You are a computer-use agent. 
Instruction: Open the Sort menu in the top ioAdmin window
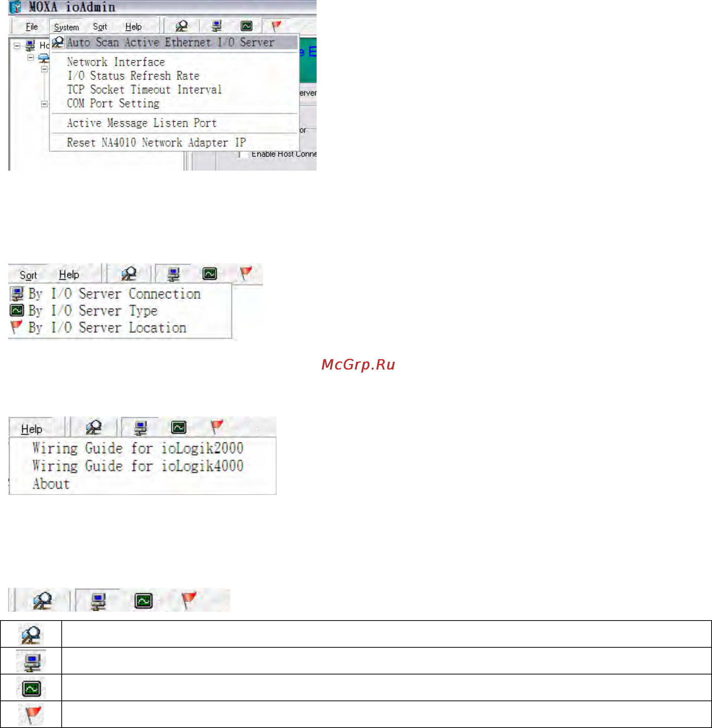(x=100, y=26)
